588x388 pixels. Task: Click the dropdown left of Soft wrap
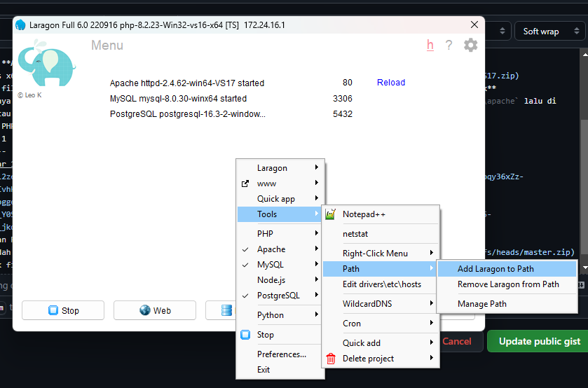[499, 31]
